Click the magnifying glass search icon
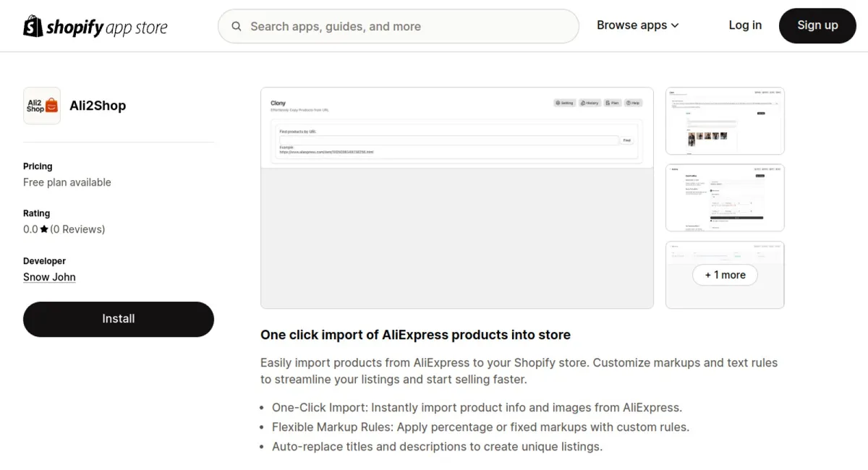Screen dimensions: 868x470 tap(237, 26)
